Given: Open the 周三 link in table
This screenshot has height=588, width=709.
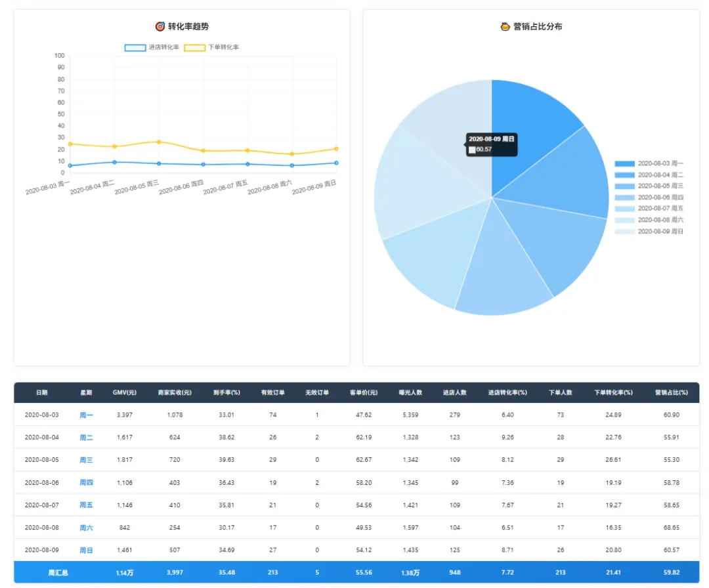Looking at the screenshot, I should click(87, 460).
